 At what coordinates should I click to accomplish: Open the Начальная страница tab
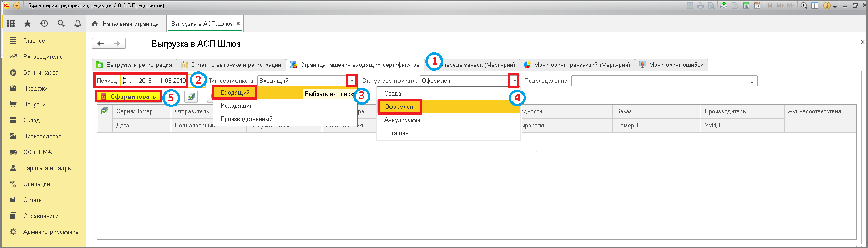pyautogui.click(x=125, y=24)
